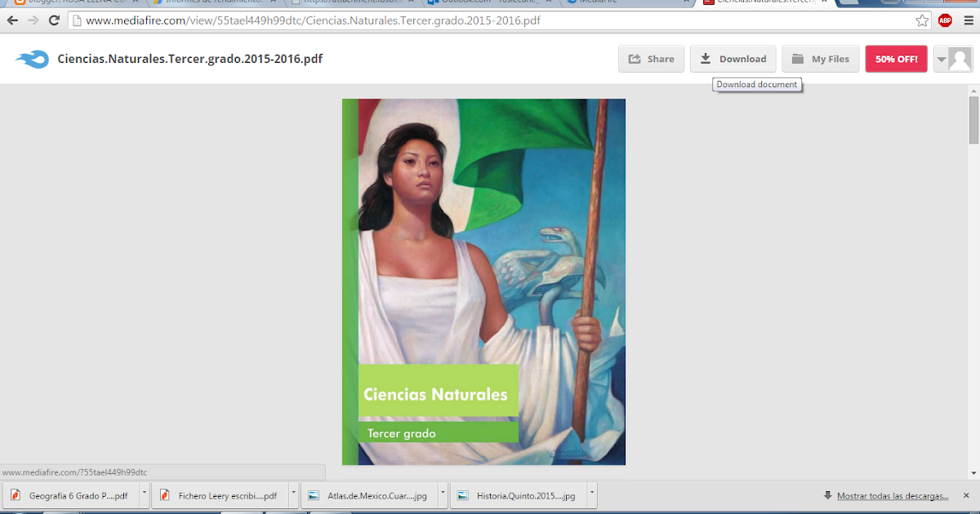Viewport: 980px width, 514px height.
Task: Click the browser forward arrow
Action: (x=33, y=20)
